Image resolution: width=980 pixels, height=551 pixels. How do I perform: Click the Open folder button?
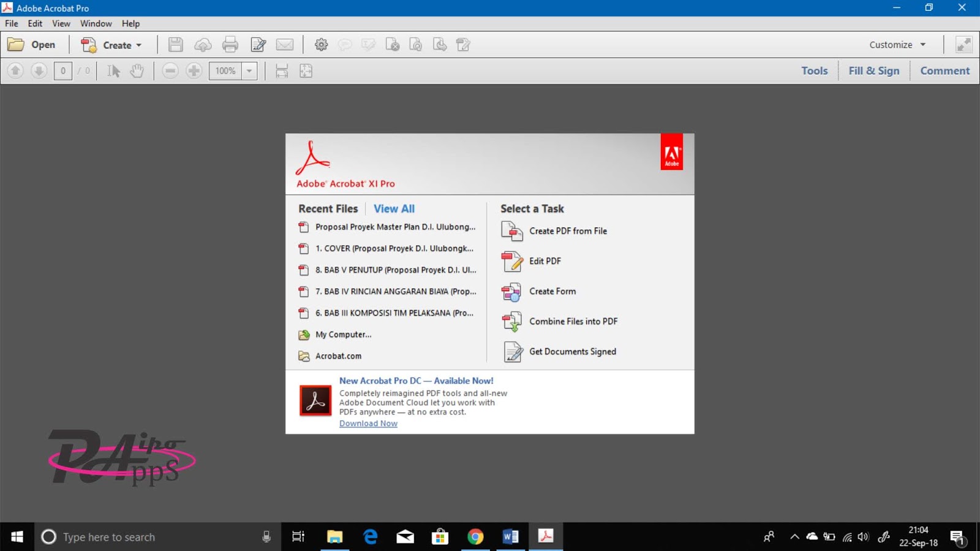tap(31, 45)
